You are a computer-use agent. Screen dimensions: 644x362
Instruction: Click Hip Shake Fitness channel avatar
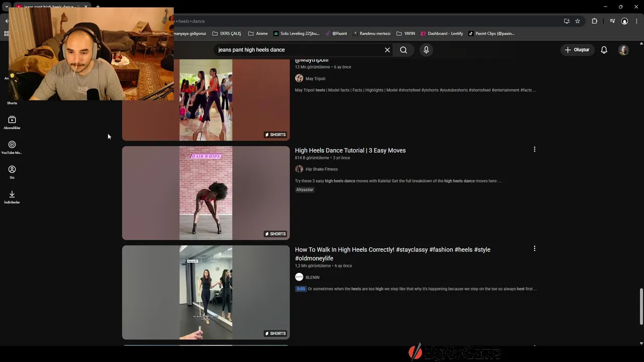299,169
